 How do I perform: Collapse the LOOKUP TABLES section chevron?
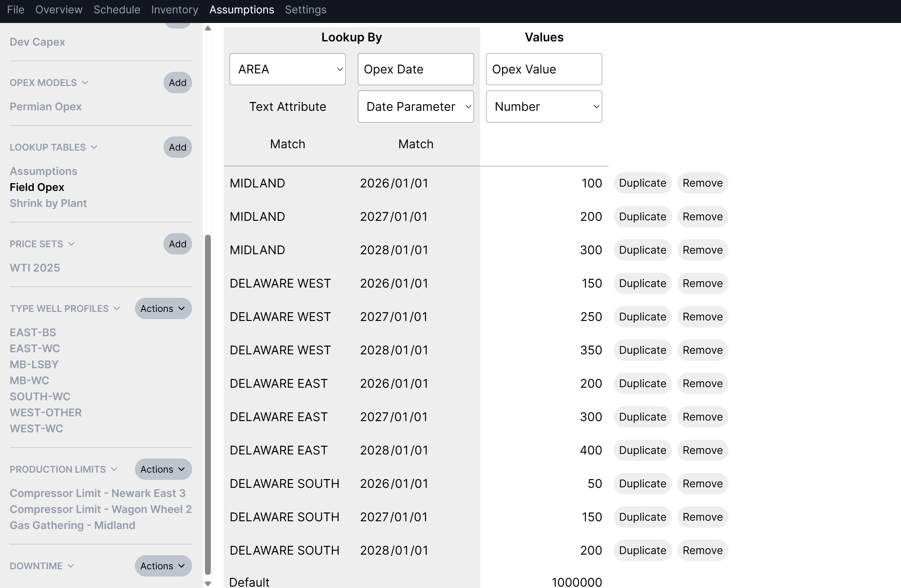click(94, 147)
